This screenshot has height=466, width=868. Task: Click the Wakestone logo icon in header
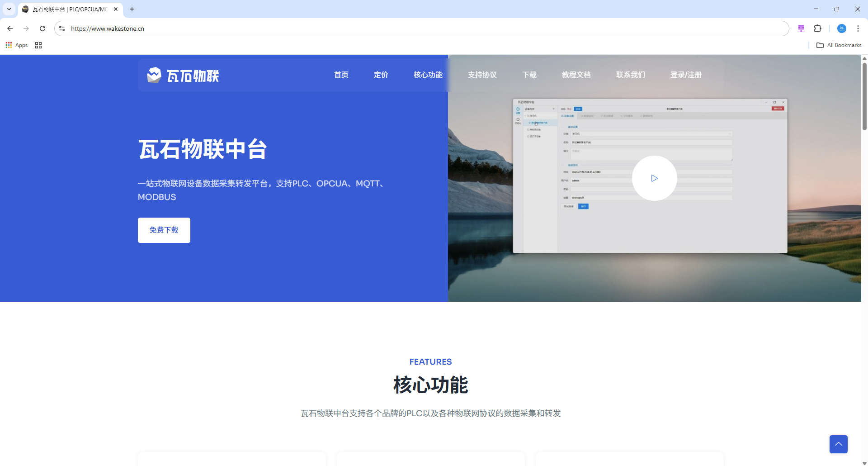click(x=154, y=75)
